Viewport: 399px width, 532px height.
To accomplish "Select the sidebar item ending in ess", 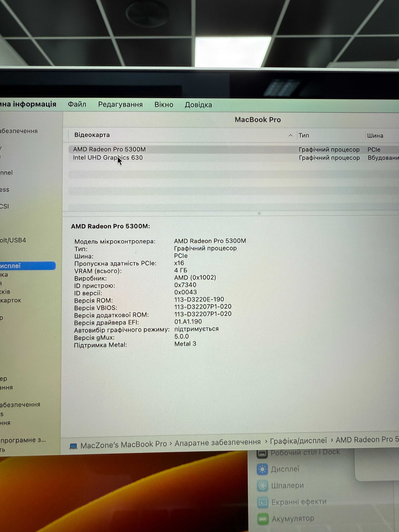I will [5, 189].
